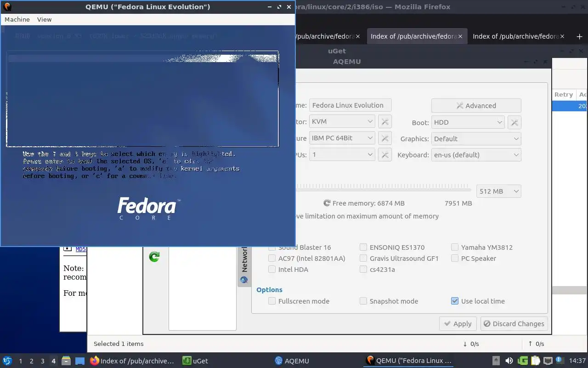Click tools icon next to KVM dropdown
The height and width of the screenshot is (368, 588).
pos(385,121)
